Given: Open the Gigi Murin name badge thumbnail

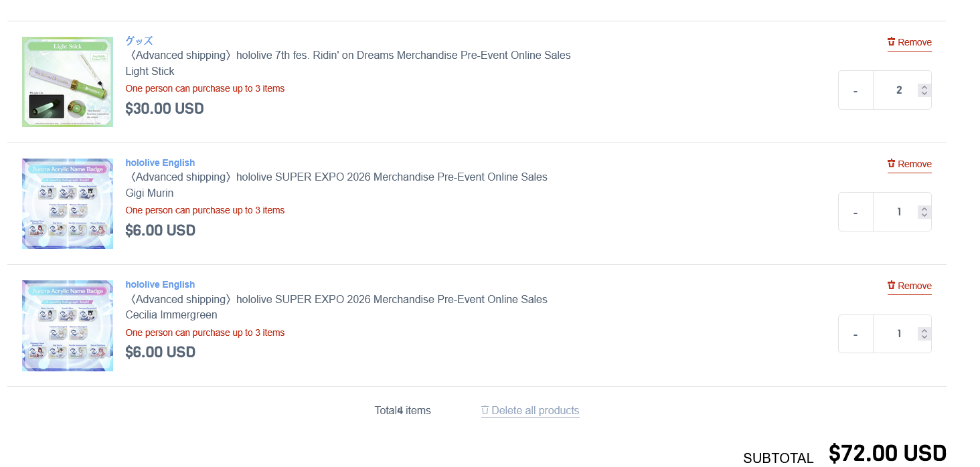Looking at the screenshot, I should (68, 203).
